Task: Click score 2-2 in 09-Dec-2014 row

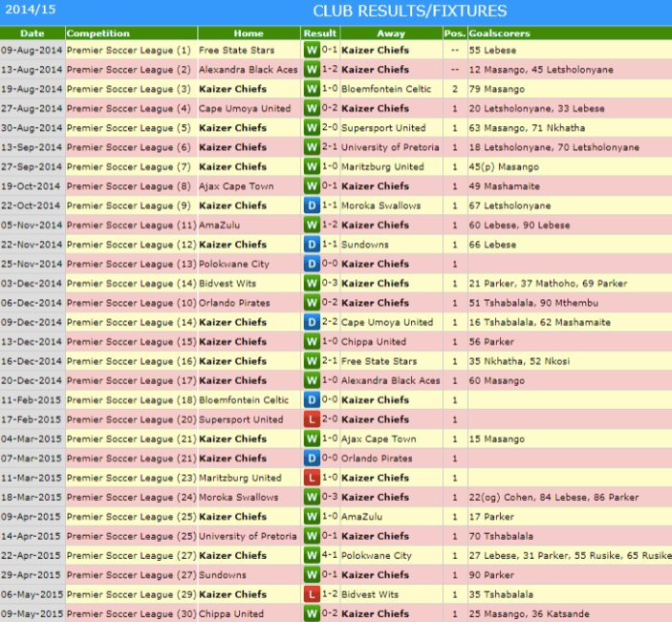Action: click(330, 322)
